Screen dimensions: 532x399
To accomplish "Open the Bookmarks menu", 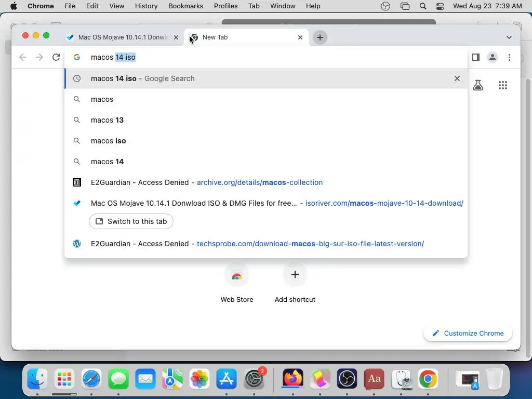I will tap(185, 6).
